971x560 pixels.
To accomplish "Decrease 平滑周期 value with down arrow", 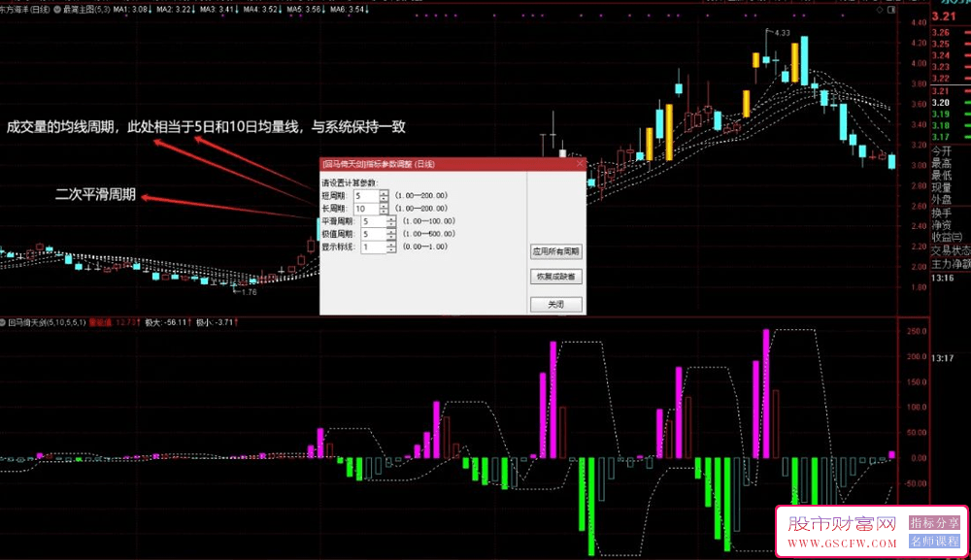I will coord(390,224).
